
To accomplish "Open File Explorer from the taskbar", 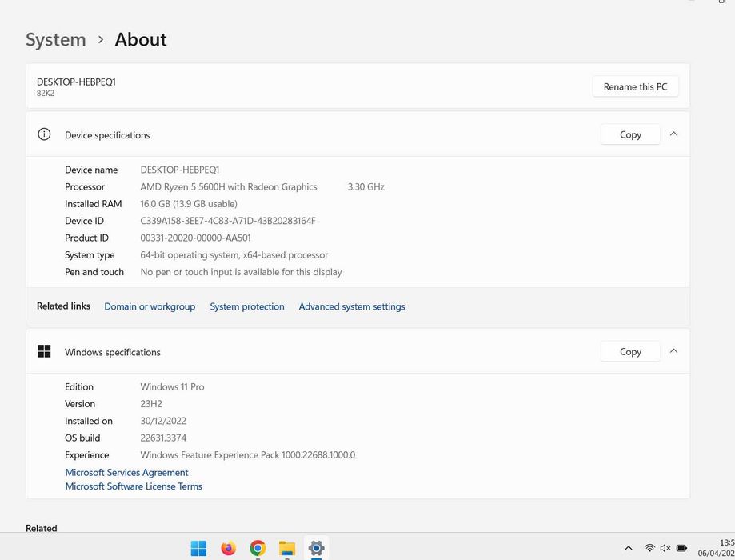I will pyautogui.click(x=287, y=548).
